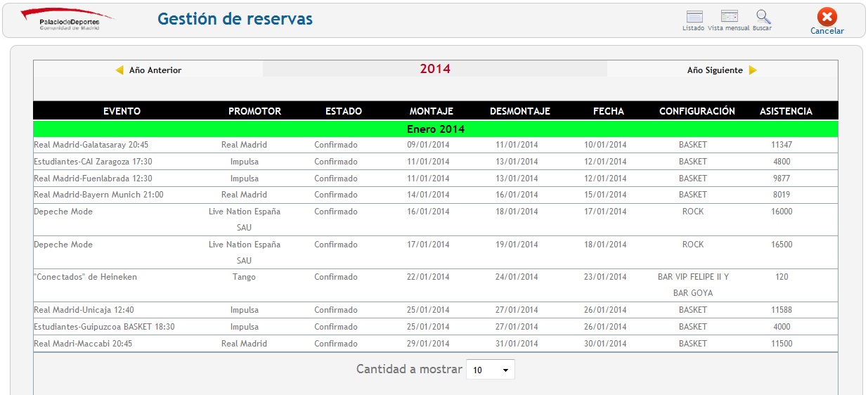Open the Cantidad a mostrar dropdown

pos(491,370)
